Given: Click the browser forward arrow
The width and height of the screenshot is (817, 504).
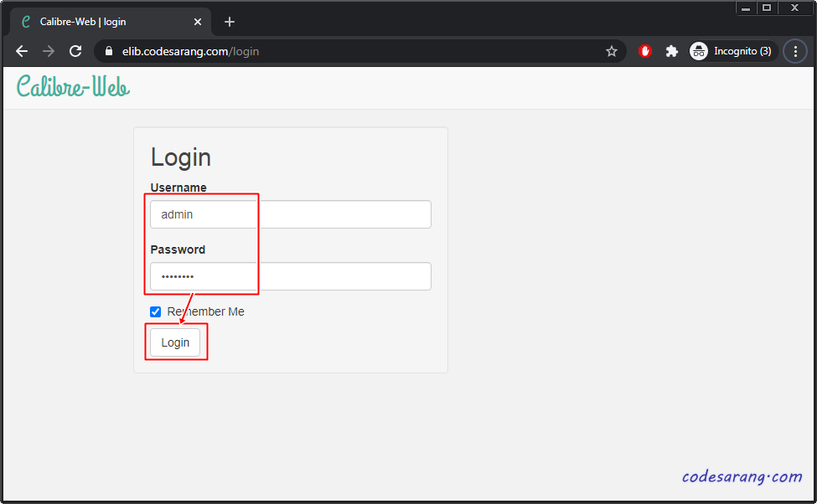Looking at the screenshot, I should point(49,51).
